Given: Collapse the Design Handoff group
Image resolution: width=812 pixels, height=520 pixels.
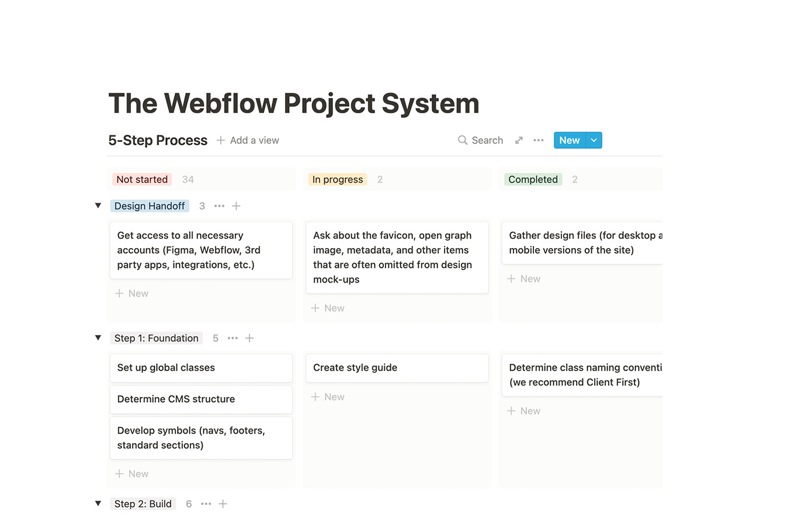Looking at the screenshot, I should click(x=98, y=205).
